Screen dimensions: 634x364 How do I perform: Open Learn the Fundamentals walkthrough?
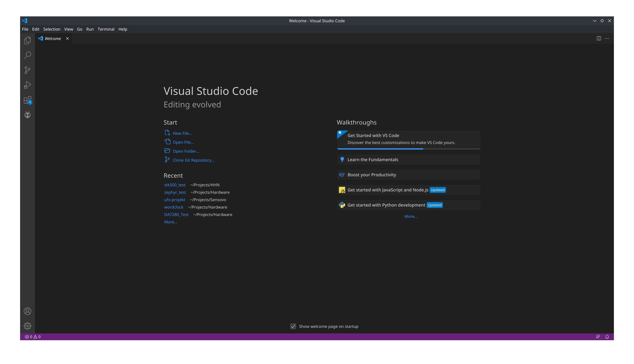click(409, 159)
